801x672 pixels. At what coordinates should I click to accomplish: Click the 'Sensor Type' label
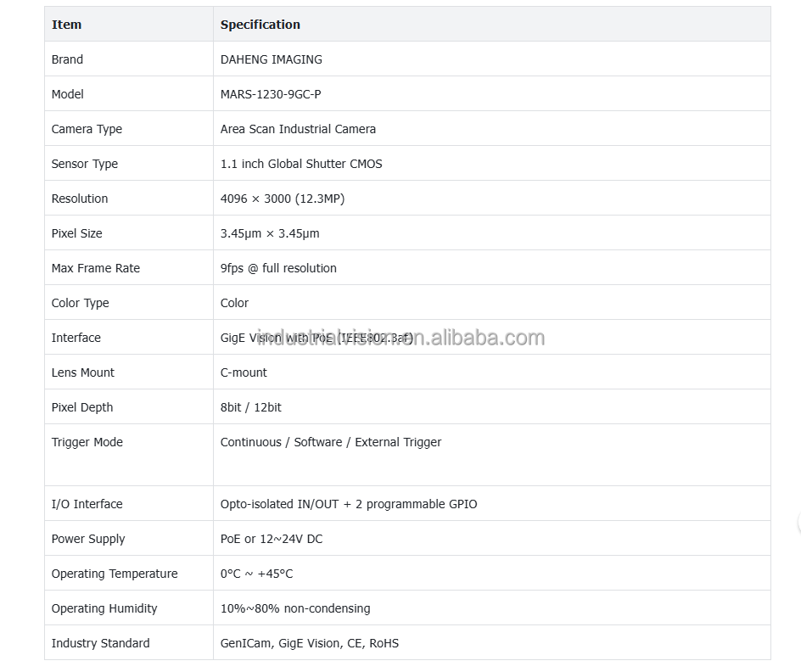84,164
